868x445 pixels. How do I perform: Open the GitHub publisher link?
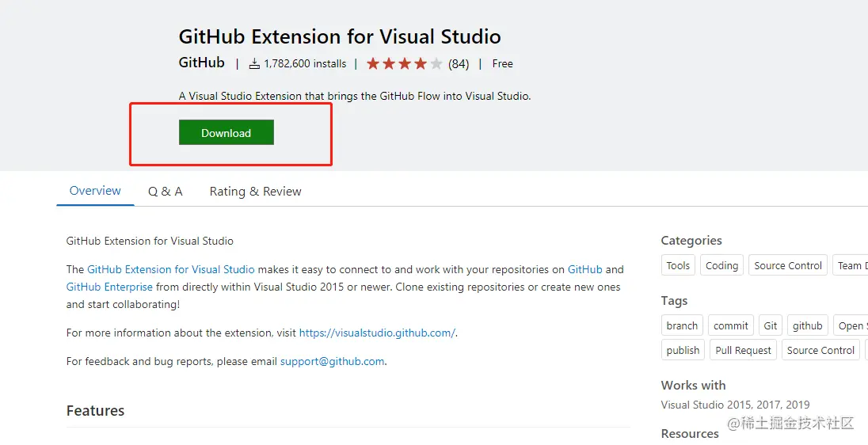click(x=202, y=63)
